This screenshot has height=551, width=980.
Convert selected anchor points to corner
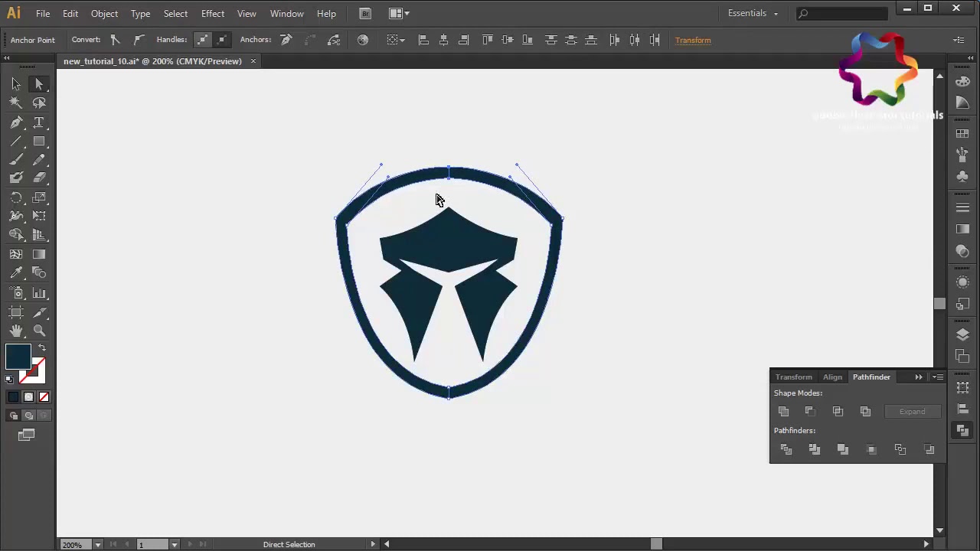pyautogui.click(x=115, y=40)
